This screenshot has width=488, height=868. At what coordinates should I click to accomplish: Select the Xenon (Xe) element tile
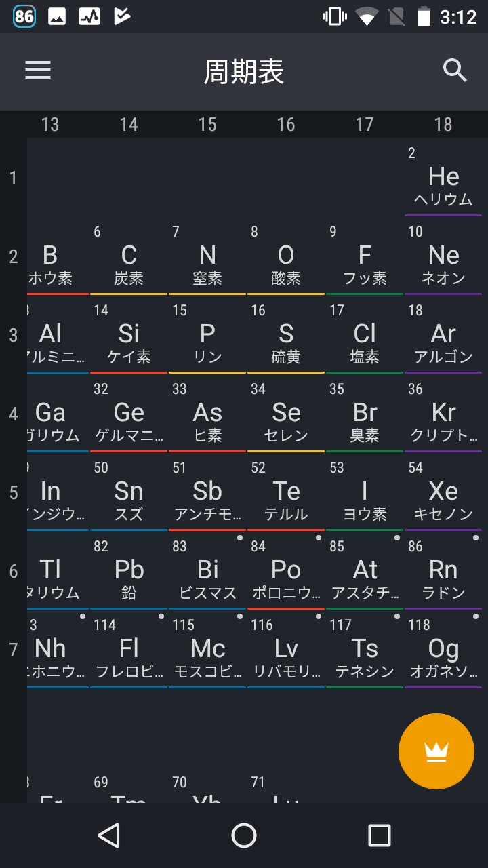[443, 495]
